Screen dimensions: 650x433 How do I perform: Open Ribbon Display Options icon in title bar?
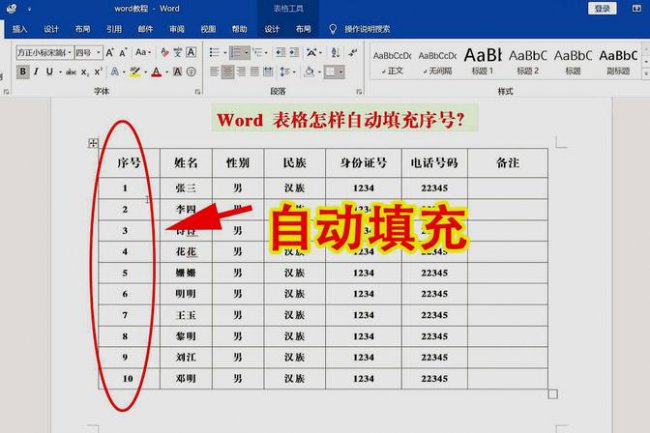pos(637,8)
